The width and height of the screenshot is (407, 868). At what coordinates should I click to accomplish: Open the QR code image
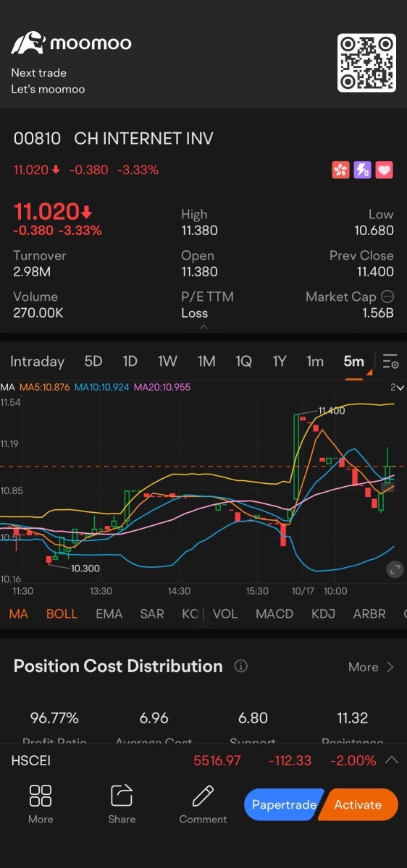(366, 63)
